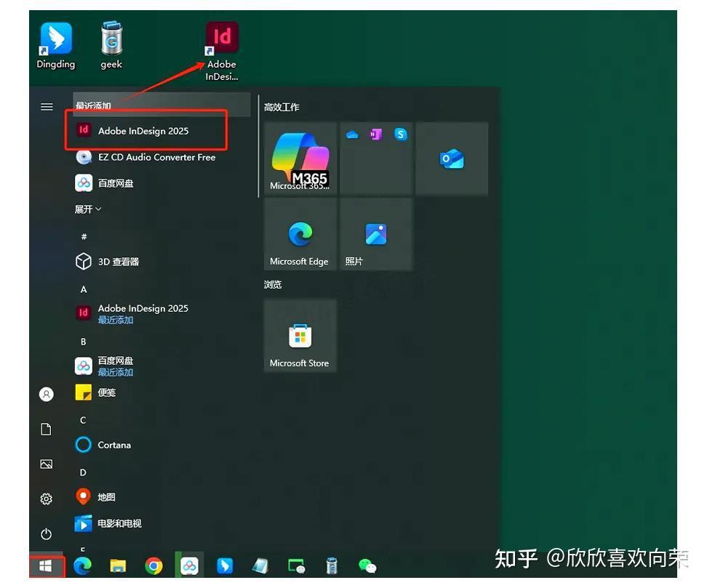Open the Outlook tile
Screen dimensions: 707x588
pos(452,158)
